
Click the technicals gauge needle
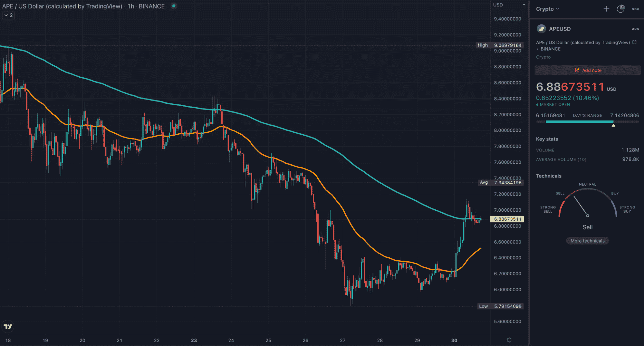click(x=581, y=206)
